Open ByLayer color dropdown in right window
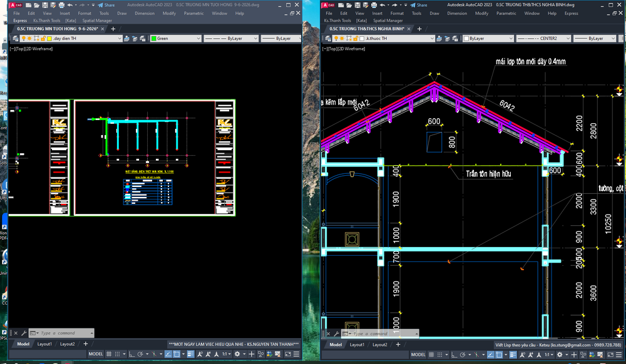Viewport: 626px width, 364px height. tap(511, 39)
